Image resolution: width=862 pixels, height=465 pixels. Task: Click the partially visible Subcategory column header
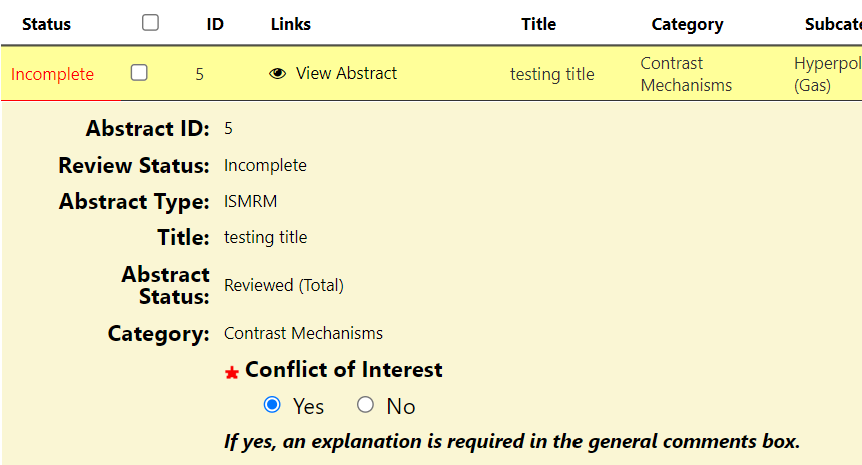(x=832, y=24)
